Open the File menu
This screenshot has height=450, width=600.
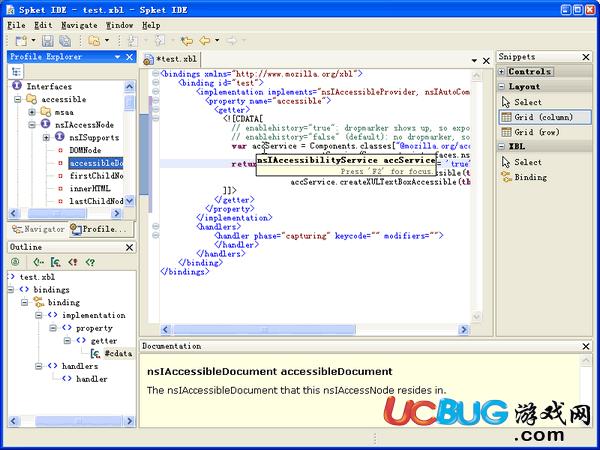[16, 25]
